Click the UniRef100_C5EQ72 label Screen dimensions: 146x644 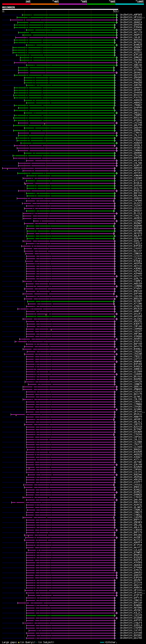[x=131, y=357]
